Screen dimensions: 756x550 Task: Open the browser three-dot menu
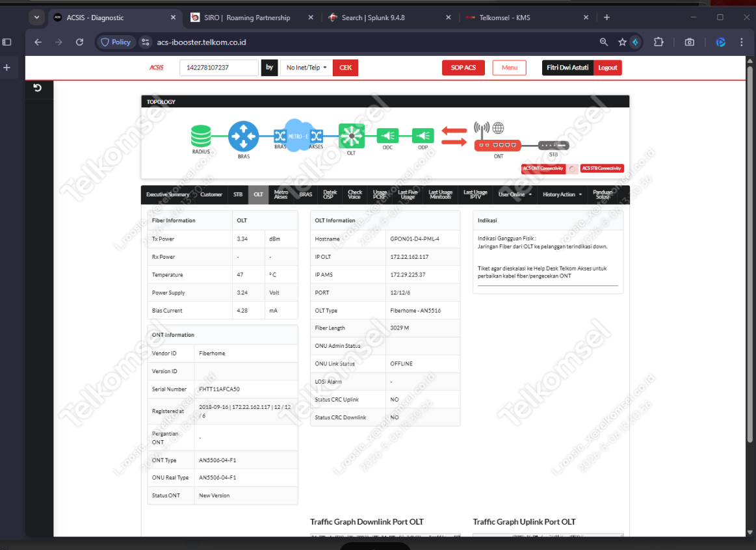tap(742, 42)
